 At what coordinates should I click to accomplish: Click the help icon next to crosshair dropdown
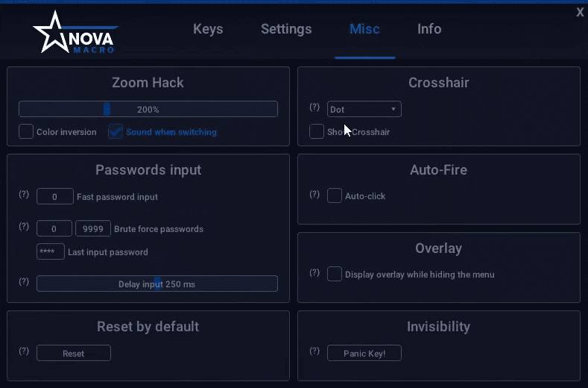coord(314,107)
